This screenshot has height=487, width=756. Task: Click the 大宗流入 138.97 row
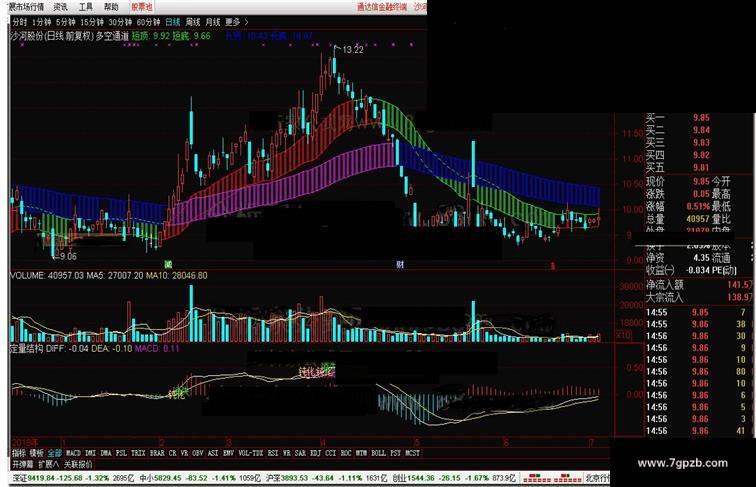pyautogui.click(x=699, y=298)
